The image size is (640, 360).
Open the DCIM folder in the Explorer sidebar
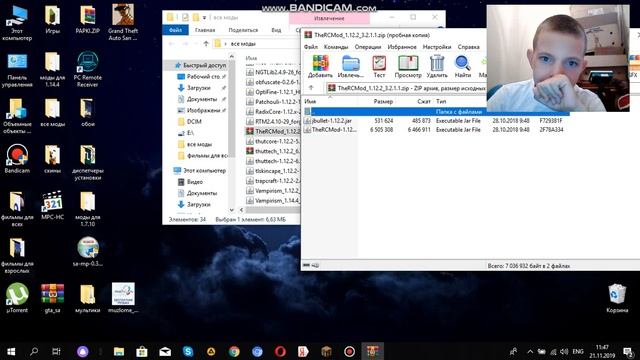tap(190, 122)
